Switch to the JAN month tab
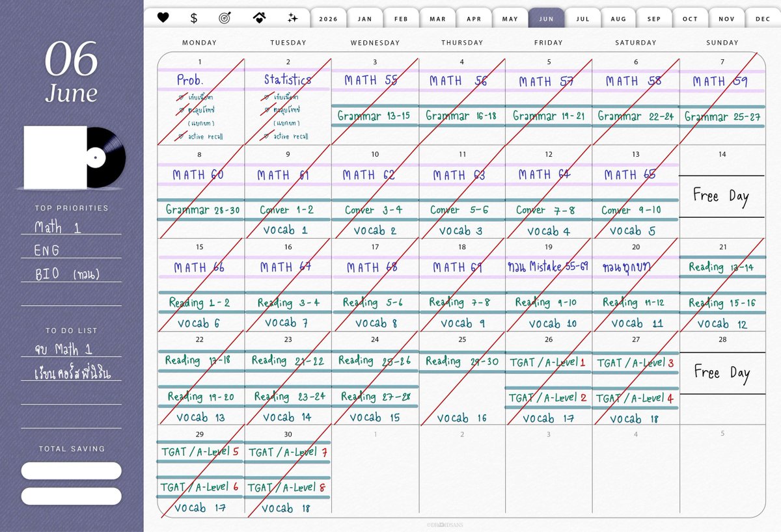Screen dimensions: 781x532 tap(365, 19)
